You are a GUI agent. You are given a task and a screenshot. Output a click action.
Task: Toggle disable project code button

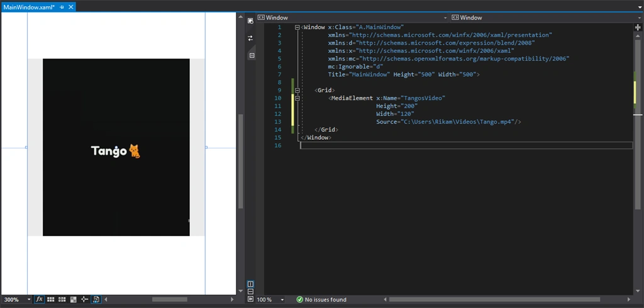click(x=96, y=299)
